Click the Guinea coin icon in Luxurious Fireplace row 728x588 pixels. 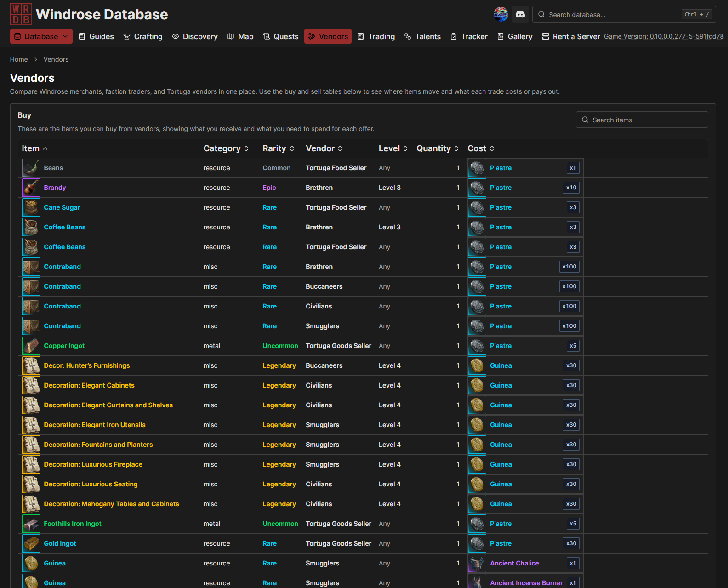(x=477, y=464)
